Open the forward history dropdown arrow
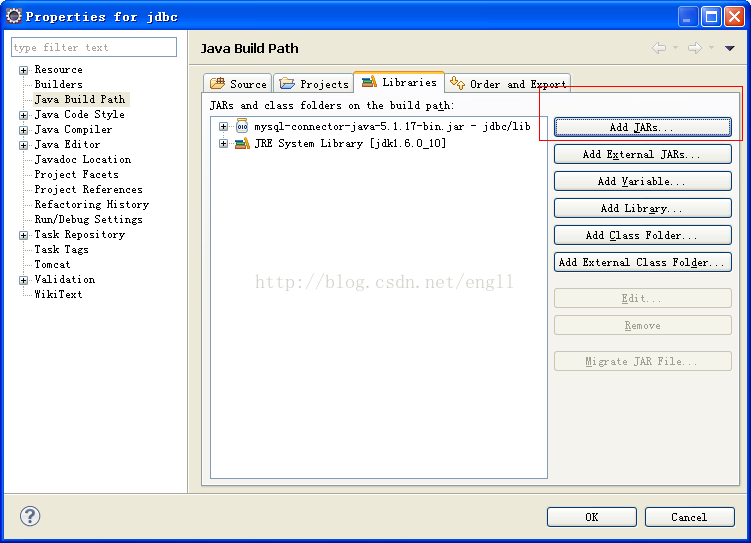This screenshot has height=543, width=751. [x=711, y=48]
